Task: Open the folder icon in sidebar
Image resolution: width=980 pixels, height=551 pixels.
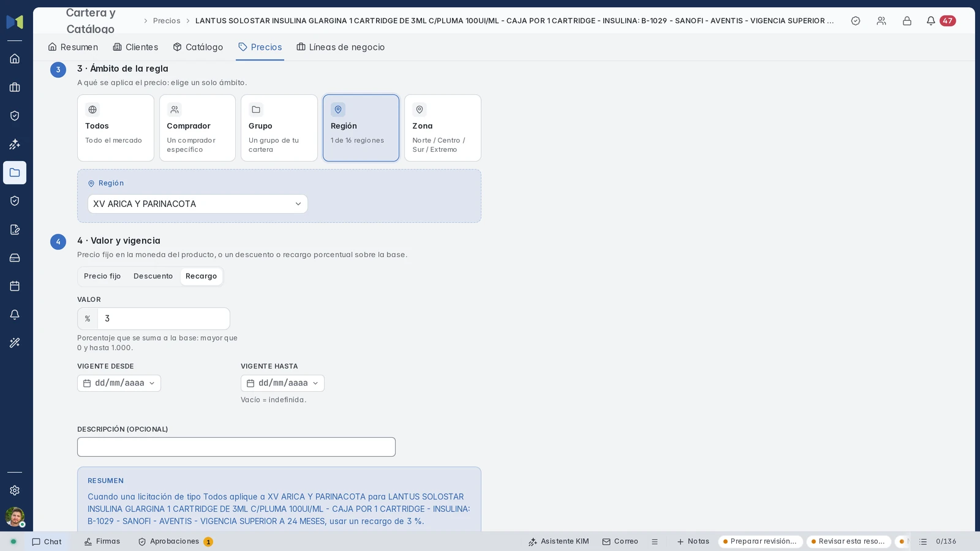Action: pyautogui.click(x=15, y=173)
